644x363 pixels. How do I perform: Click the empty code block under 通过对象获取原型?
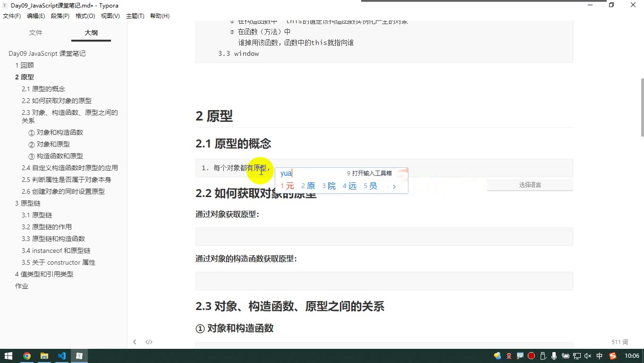[x=384, y=236]
